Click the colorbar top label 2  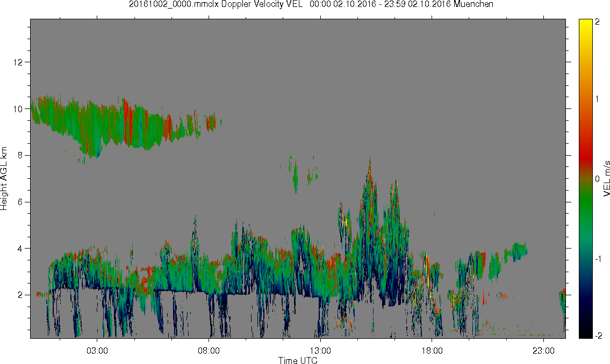(x=598, y=22)
